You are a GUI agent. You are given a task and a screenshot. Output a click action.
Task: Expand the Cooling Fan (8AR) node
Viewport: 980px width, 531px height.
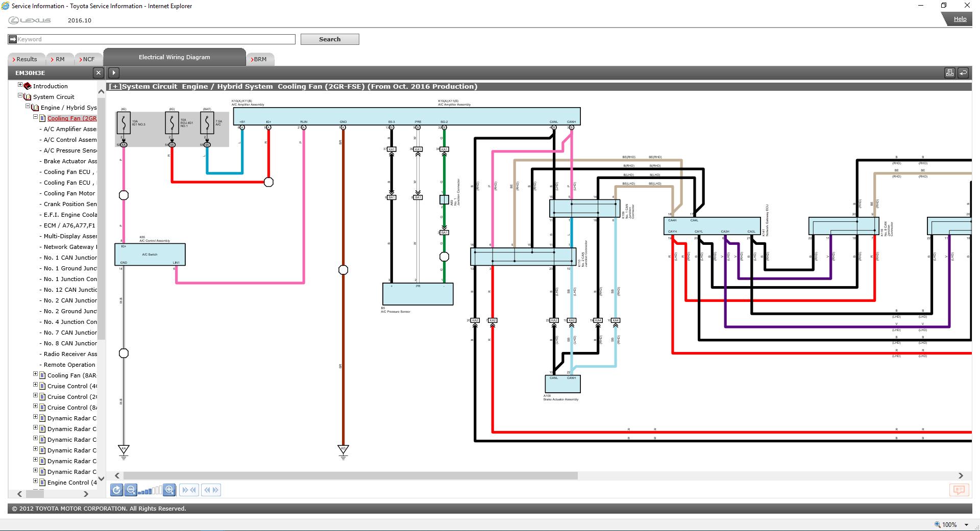[36, 374]
